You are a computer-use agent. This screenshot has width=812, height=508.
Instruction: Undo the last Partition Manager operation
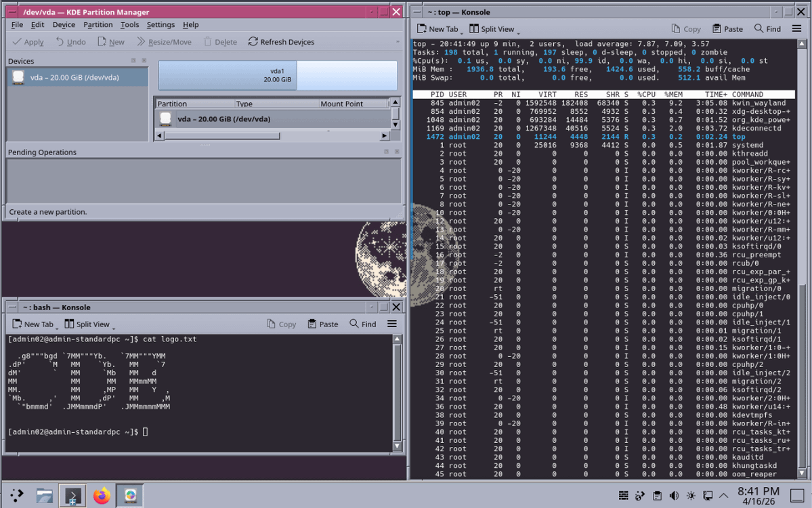click(70, 42)
